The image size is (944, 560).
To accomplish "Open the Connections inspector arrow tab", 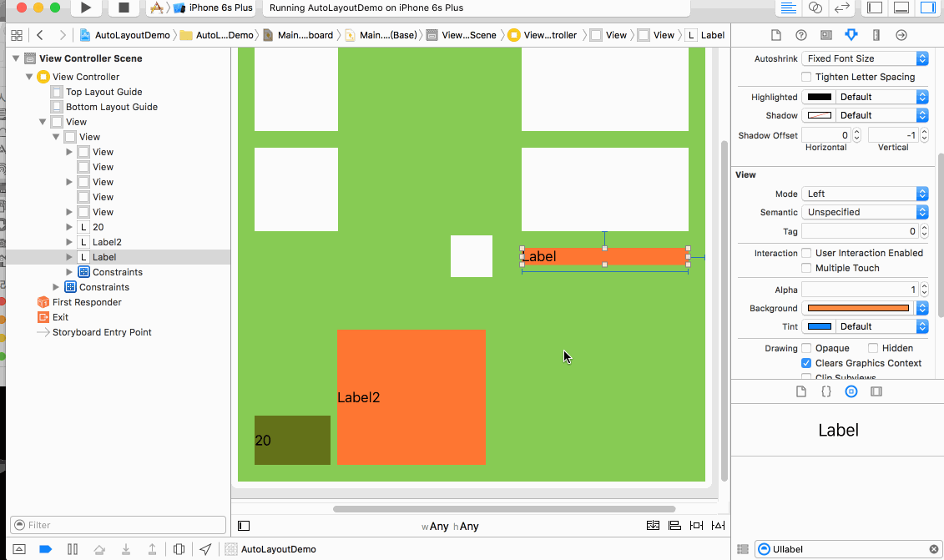I will click(901, 35).
